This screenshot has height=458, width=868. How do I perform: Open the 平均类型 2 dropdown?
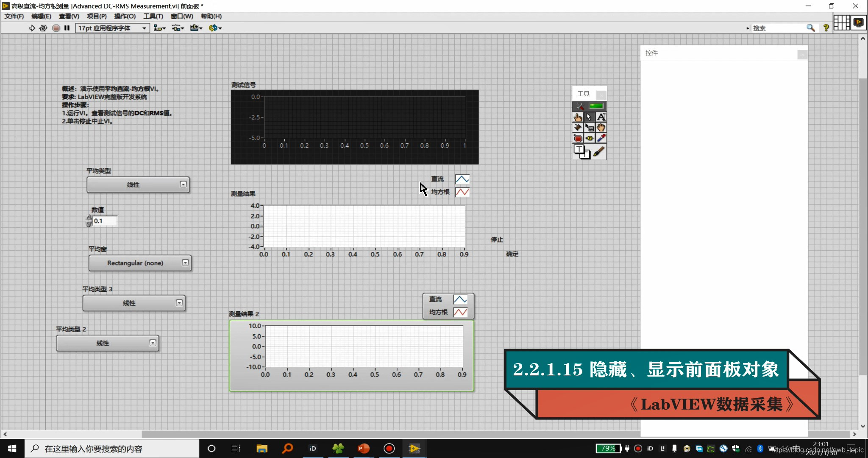[108, 343]
